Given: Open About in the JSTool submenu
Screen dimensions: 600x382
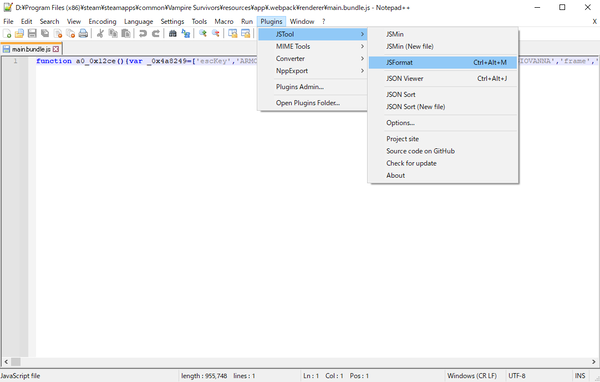Looking at the screenshot, I should [x=443, y=175].
